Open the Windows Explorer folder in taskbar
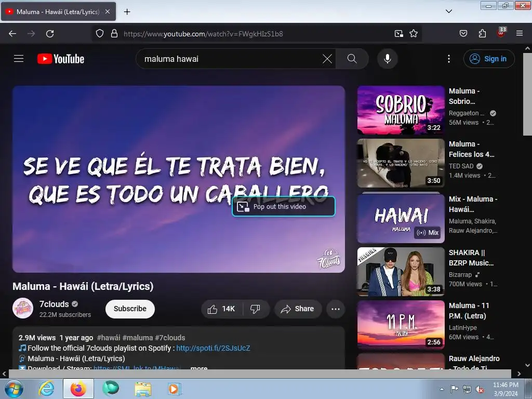Viewport: 532px width, 399px height. pyautogui.click(x=143, y=389)
